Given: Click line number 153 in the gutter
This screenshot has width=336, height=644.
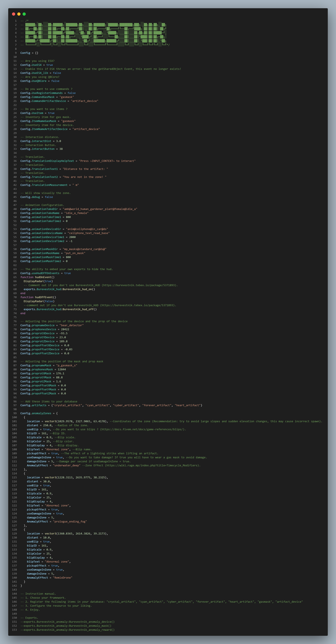Looking at the screenshot, I should click(14, 630).
